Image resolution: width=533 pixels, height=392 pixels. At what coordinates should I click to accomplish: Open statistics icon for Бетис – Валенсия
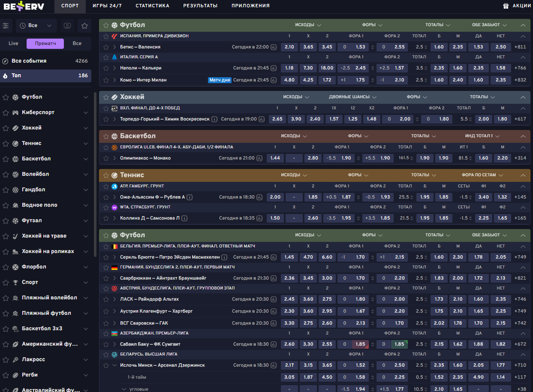(274, 47)
